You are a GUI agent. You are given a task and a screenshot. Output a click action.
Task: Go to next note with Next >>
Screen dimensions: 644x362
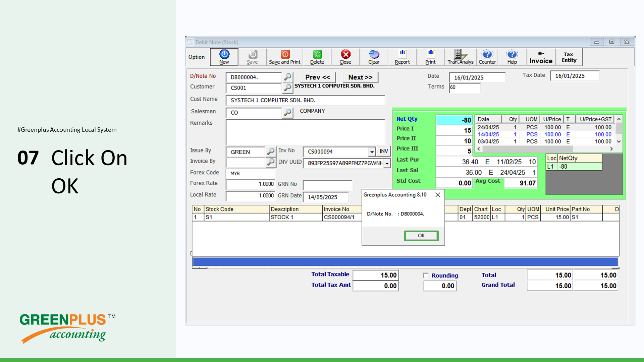coord(360,77)
